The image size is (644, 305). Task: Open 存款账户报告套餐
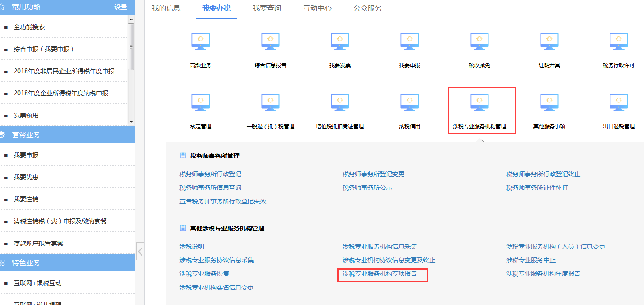click(x=38, y=243)
